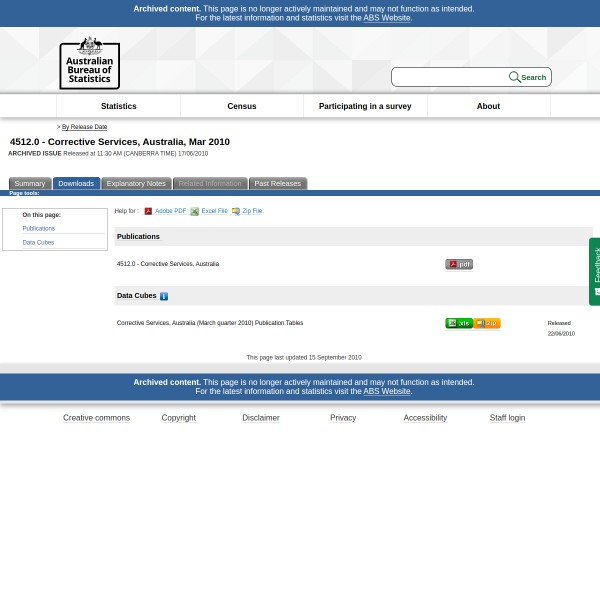Switch to the Explanatory Notes tab
600x600 pixels.
[x=136, y=183]
